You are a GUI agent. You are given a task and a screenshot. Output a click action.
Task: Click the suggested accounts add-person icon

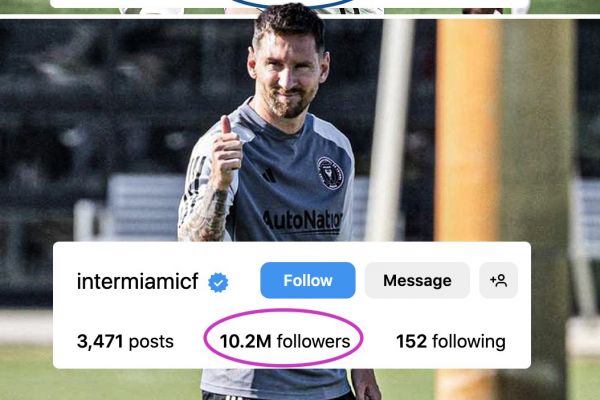pyautogui.click(x=499, y=281)
